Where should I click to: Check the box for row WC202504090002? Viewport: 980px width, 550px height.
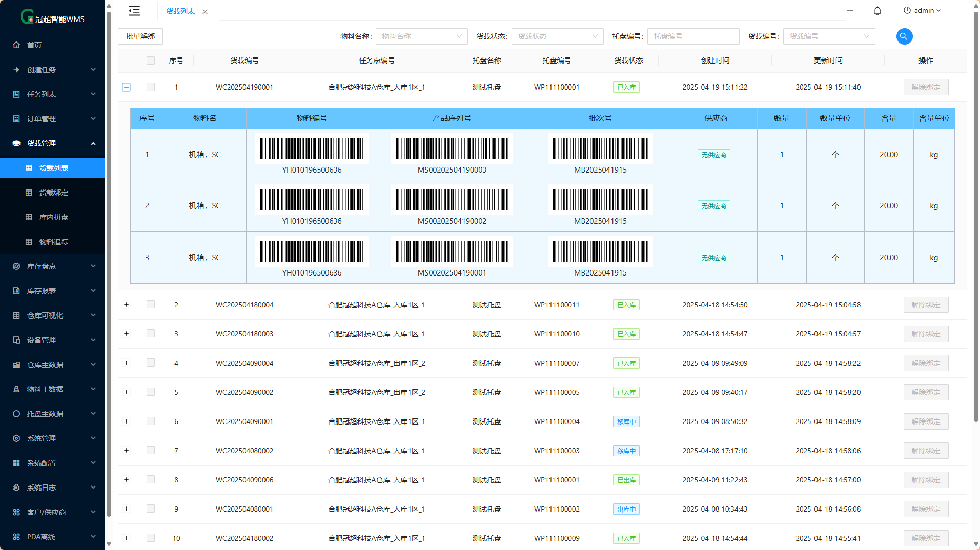point(151,392)
